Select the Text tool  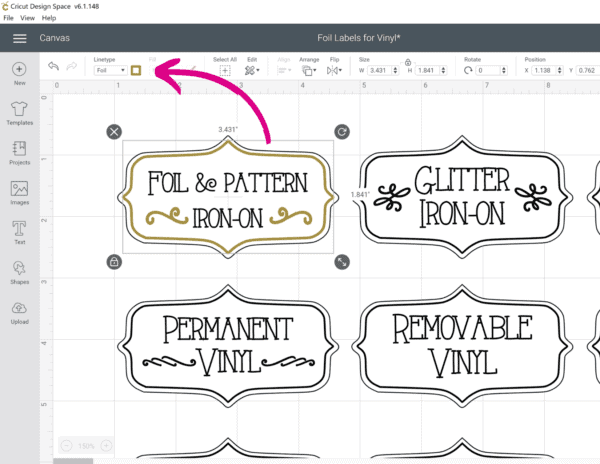tap(19, 232)
